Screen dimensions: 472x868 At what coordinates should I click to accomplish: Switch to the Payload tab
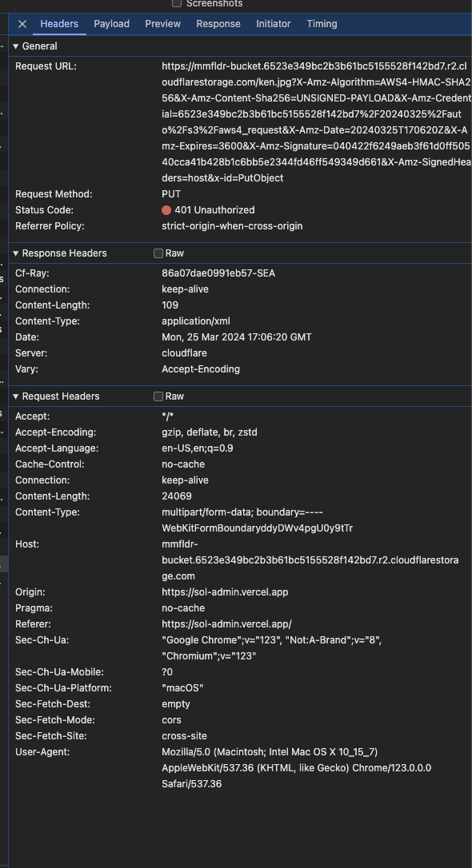click(x=111, y=24)
